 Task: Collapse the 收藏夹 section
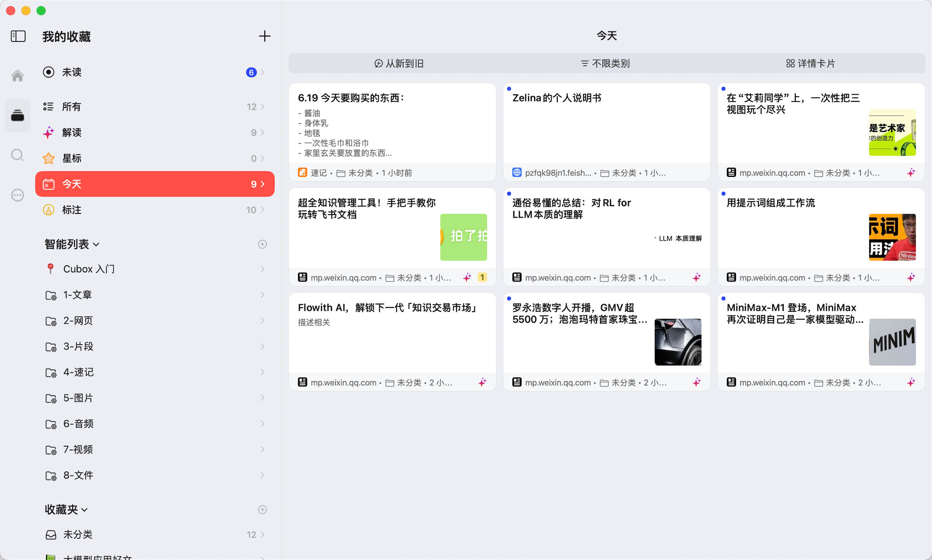pos(84,510)
